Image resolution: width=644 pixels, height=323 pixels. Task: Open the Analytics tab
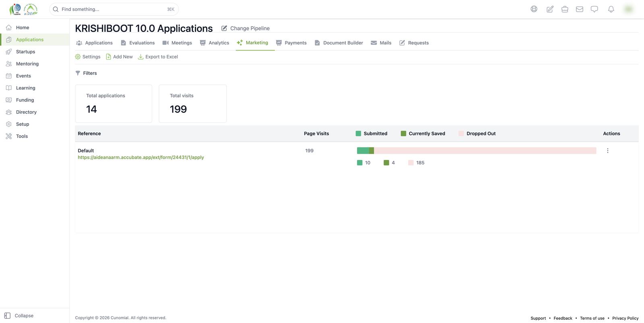coord(215,43)
